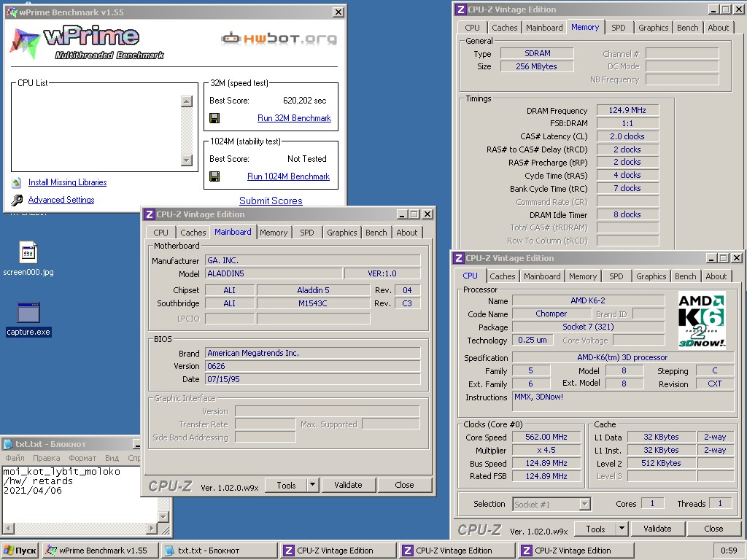Click the Tools button in the CPU tab window

click(595, 529)
